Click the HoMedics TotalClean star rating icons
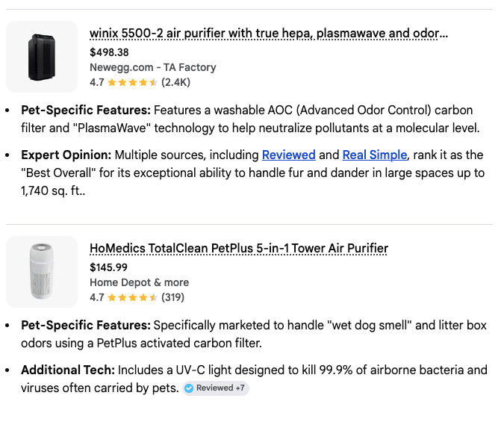504x422 pixels. pyautogui.click(x=132, y=297)
